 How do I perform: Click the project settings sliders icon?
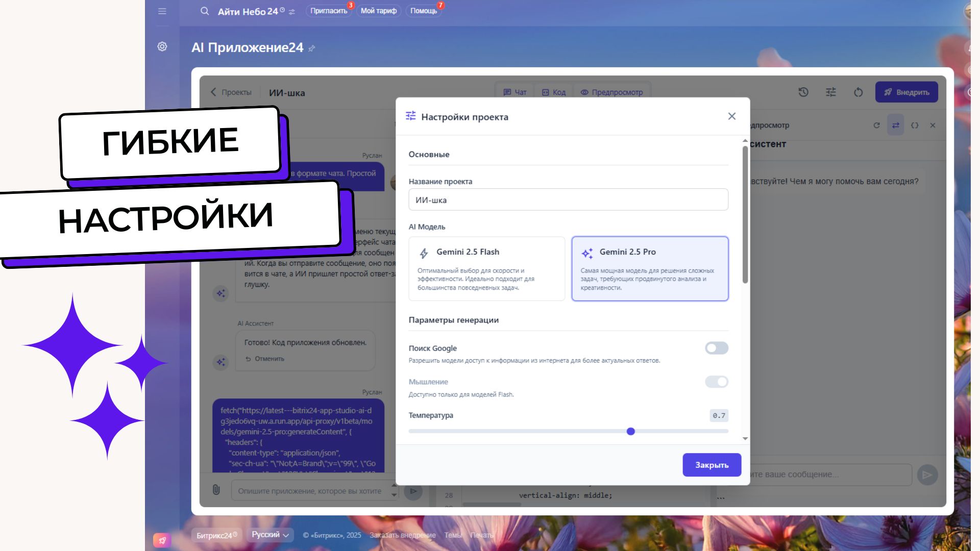[831, 92]
